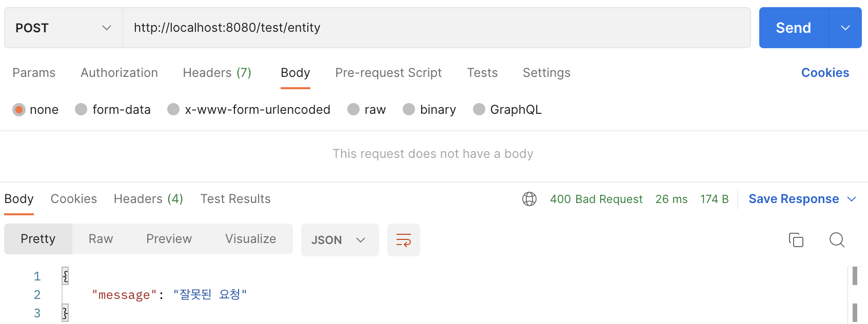Expand the Send button arrow options
Screen dimensions: 868x324
[845, 28]
